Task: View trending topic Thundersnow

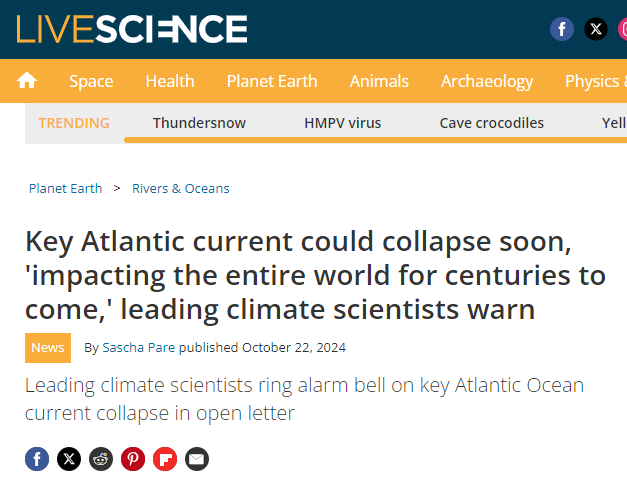Action: point(199,123)
